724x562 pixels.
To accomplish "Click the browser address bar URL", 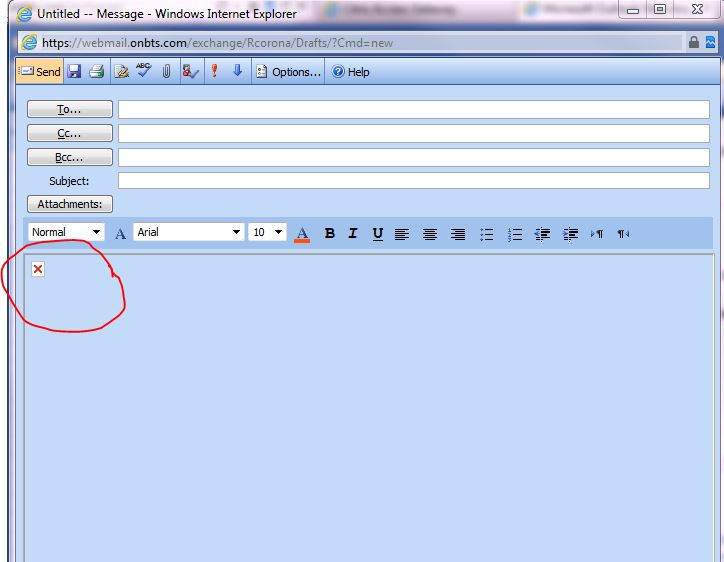I will 217,43.
